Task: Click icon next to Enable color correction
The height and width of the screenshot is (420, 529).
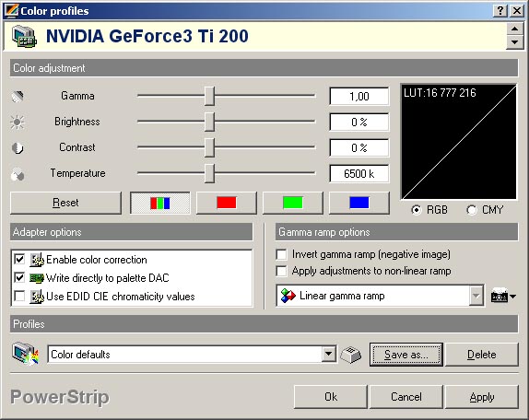Action: click(x=37, y=260)
